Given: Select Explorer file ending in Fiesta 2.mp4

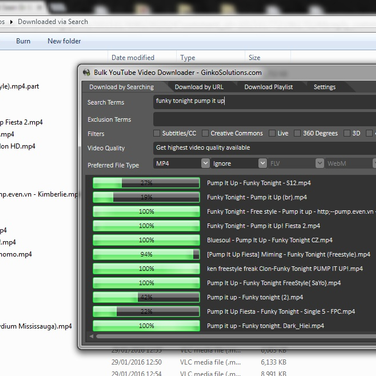Looking at the screenshot, I should pos(21,122).
